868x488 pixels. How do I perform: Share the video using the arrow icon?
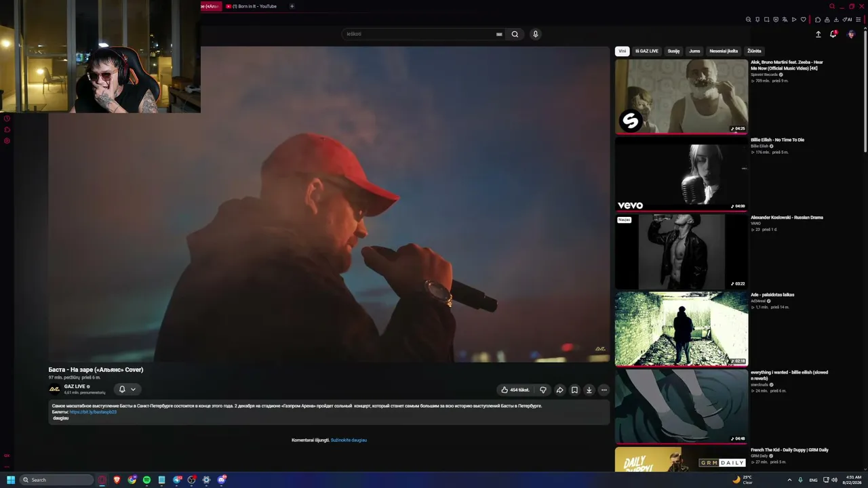click(559, 390)
